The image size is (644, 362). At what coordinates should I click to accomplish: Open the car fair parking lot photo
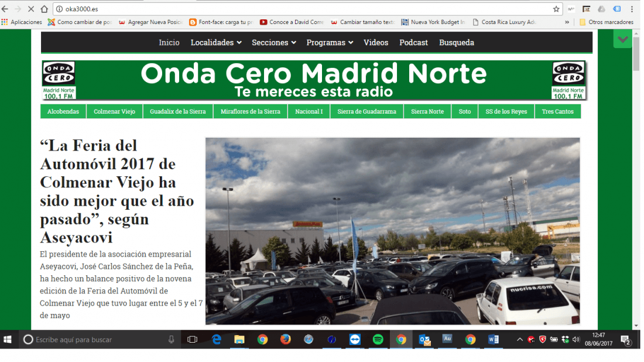point(392,231)
